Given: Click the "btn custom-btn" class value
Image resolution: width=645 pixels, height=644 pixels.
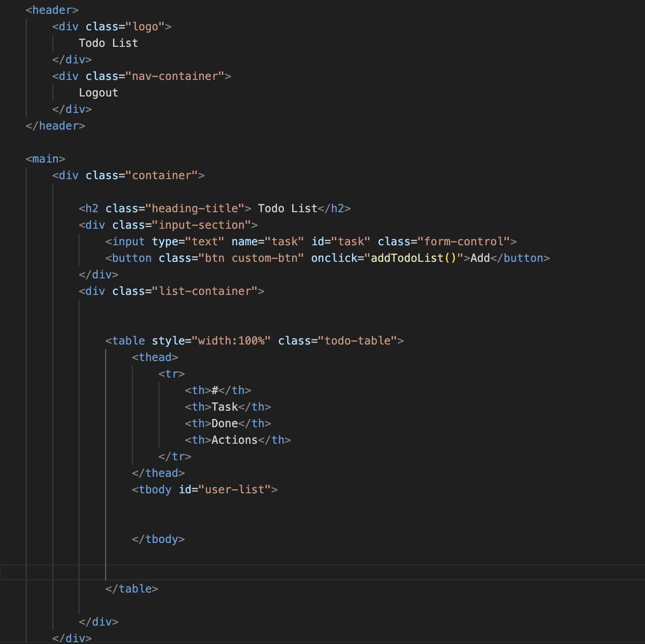Looking at the screenshot, I should 251,258.
